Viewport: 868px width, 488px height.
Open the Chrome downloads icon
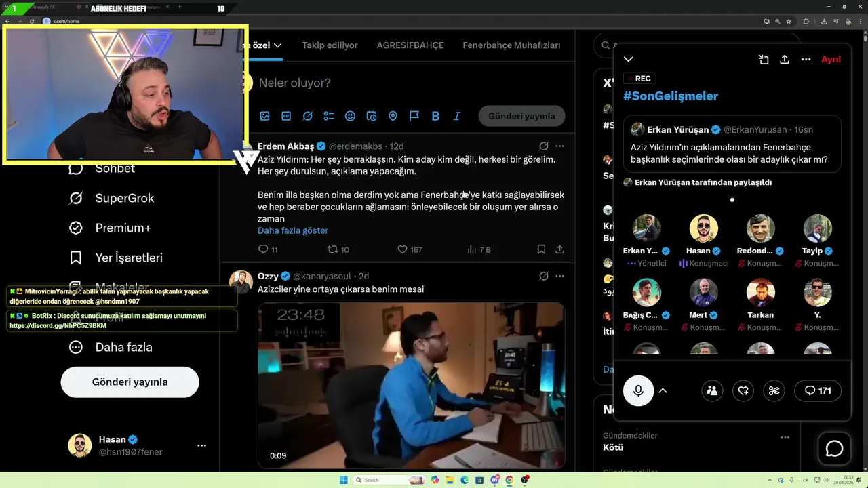click(823, 21)
